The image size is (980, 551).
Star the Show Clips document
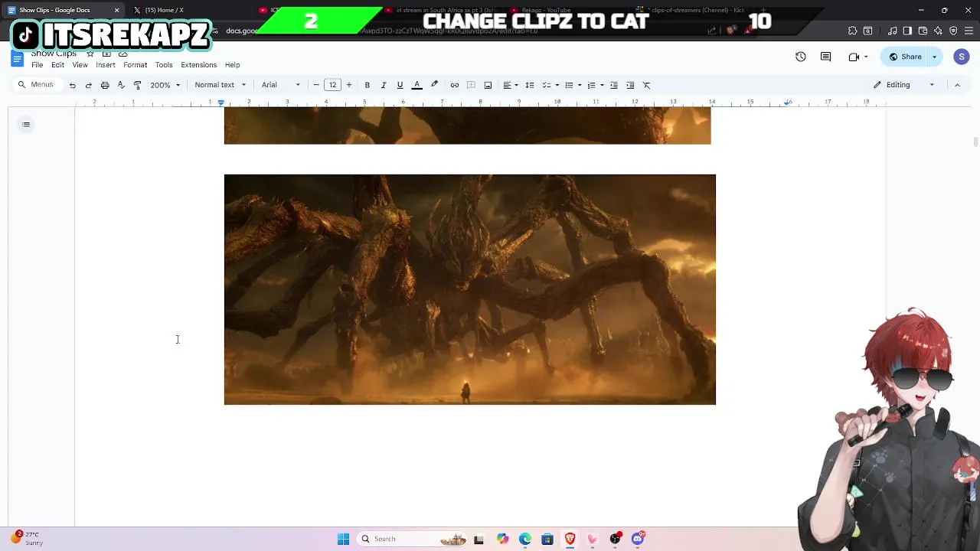click(x=90, y=54)
